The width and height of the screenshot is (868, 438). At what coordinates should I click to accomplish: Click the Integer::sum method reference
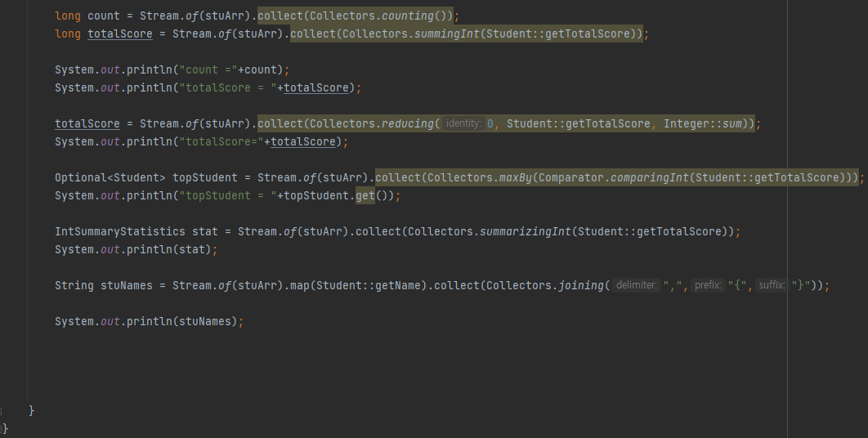pyautogui.click(x=702, y=123)
